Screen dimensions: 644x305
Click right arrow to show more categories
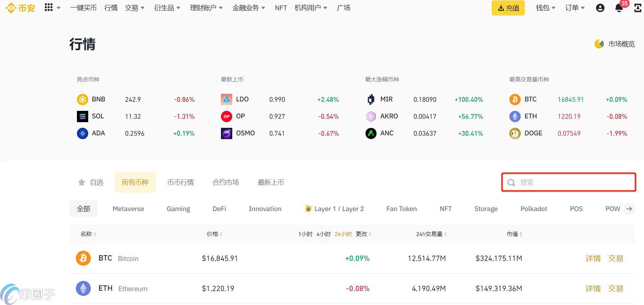click(x=629, y=209)
